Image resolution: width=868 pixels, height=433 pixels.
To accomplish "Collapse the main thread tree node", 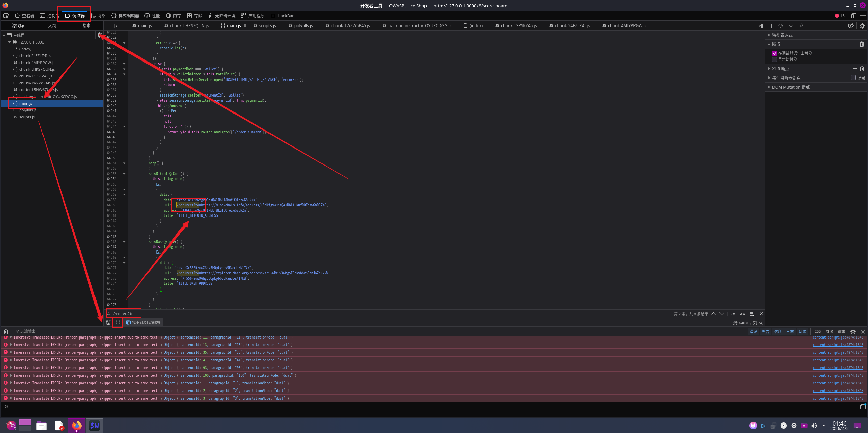I will tap(4, 35).
